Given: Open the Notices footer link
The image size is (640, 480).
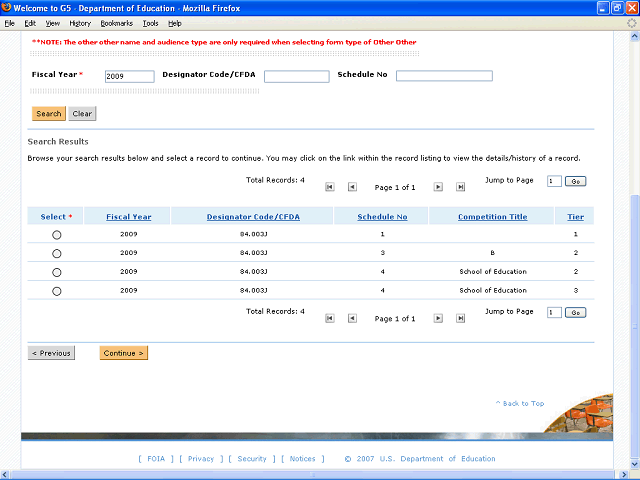Looking at the screenshot, I should tap(302, 459).
